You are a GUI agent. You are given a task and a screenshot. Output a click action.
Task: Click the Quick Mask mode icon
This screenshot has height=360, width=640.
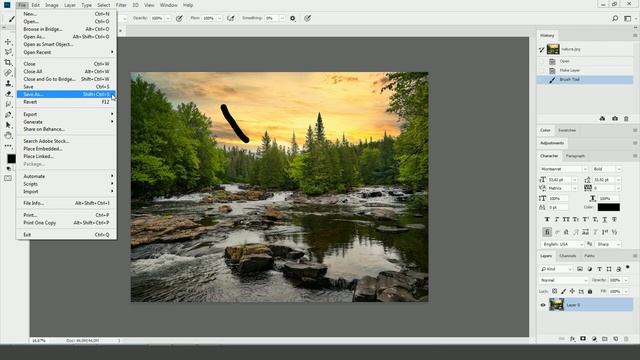[x=8, y=178]
